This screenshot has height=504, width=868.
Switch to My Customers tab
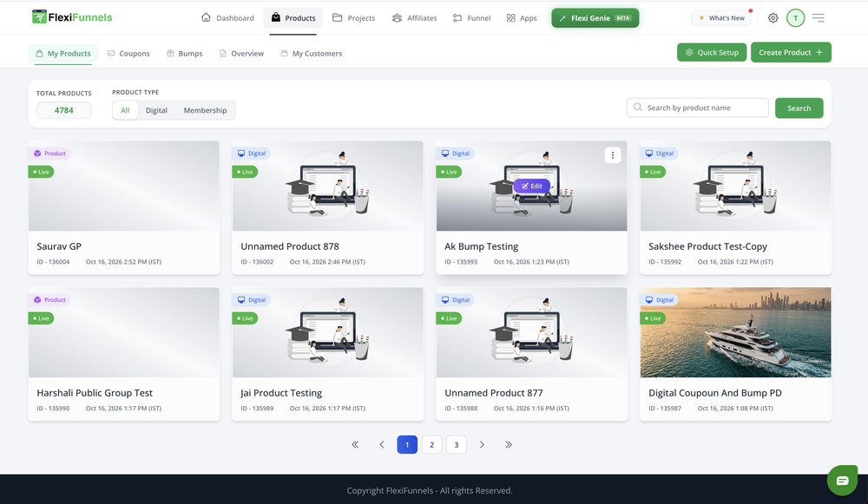click(x=311, y=53)
